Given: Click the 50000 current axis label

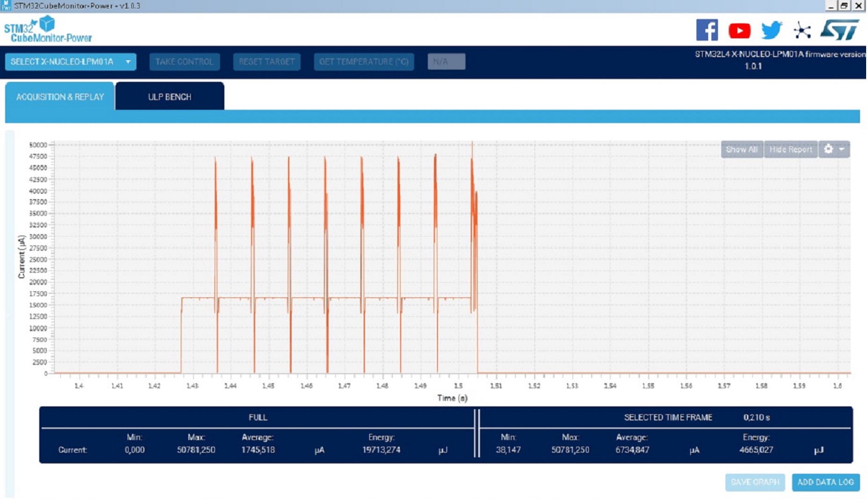Looking at the screenshot, I should point(38,145).
